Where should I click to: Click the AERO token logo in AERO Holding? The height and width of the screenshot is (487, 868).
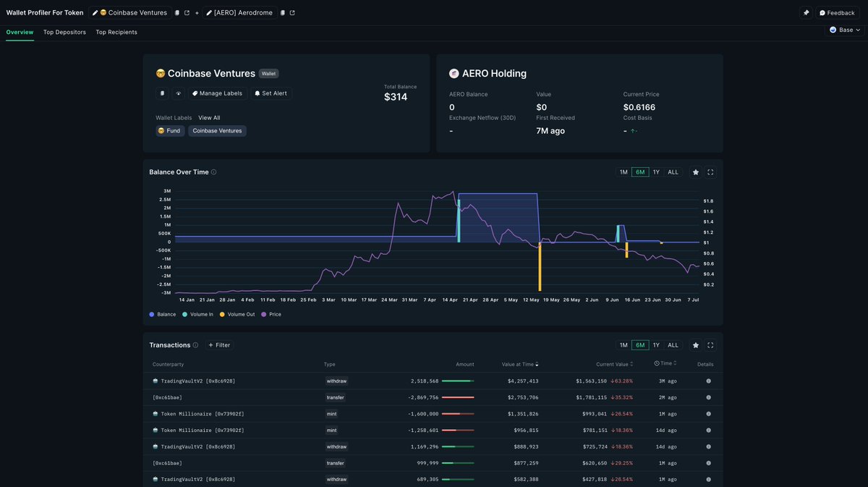(x=454, y=74)
